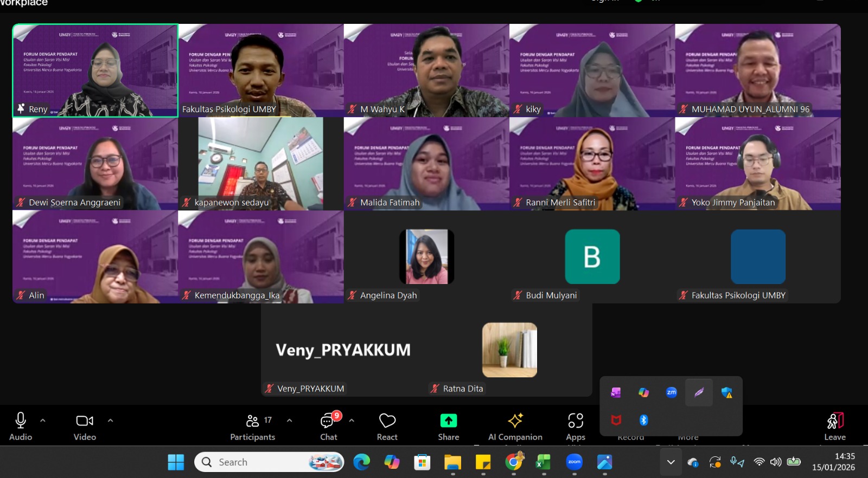The width and height of the screenshot is (868, 478).
Task: Open Windows Security shield with warning
Action: [x=726, y=392]
